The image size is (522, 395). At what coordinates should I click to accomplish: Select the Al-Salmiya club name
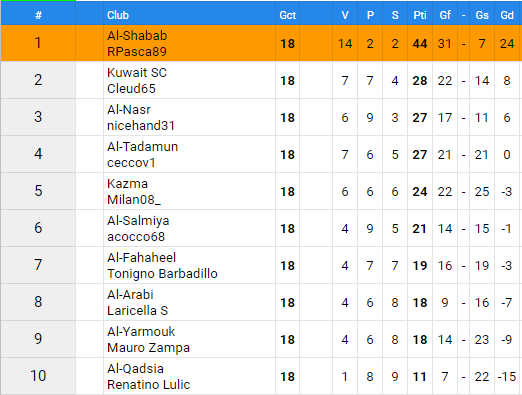[x=138, y=220]
